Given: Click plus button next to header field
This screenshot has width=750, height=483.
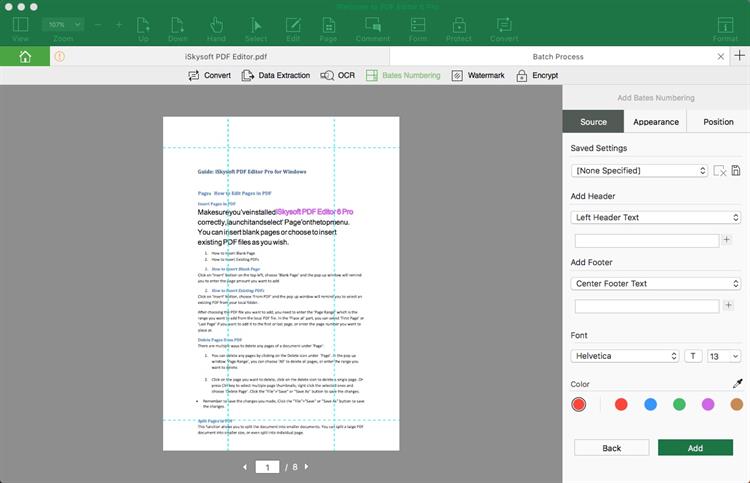Looking at the screenshot, I should click(x=727, y=240).
